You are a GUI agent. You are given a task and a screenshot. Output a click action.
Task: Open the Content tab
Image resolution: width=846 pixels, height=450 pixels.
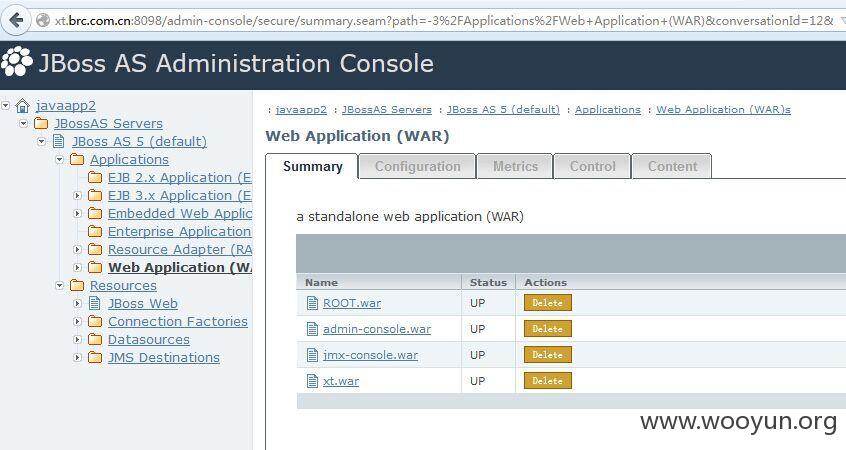(x=672, y=166)
